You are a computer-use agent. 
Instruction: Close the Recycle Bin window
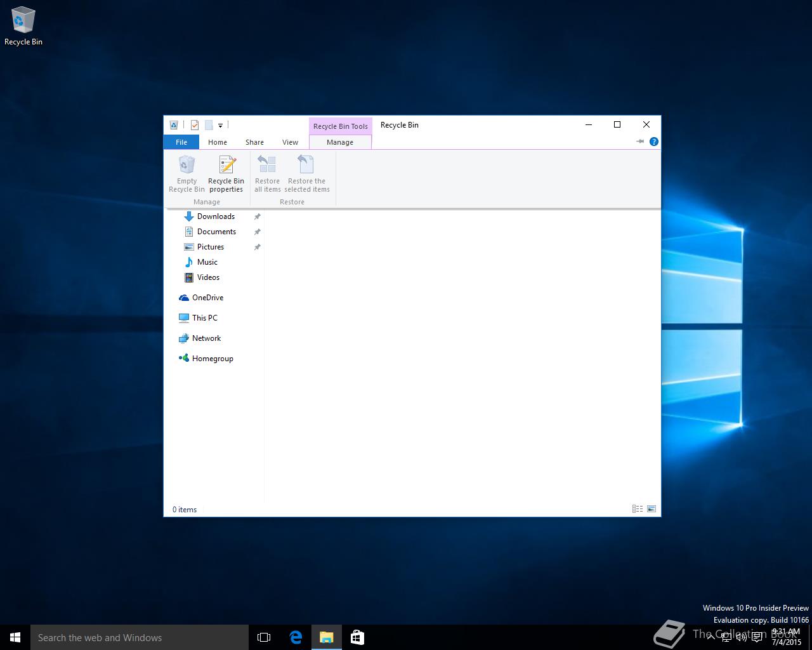click(x=646, y=125)
